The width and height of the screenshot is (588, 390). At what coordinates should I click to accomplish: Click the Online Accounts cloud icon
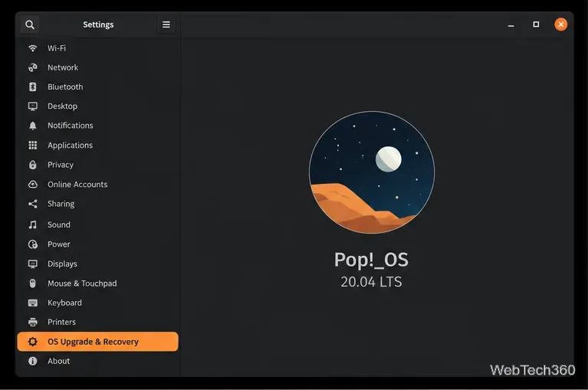(33, 185)
